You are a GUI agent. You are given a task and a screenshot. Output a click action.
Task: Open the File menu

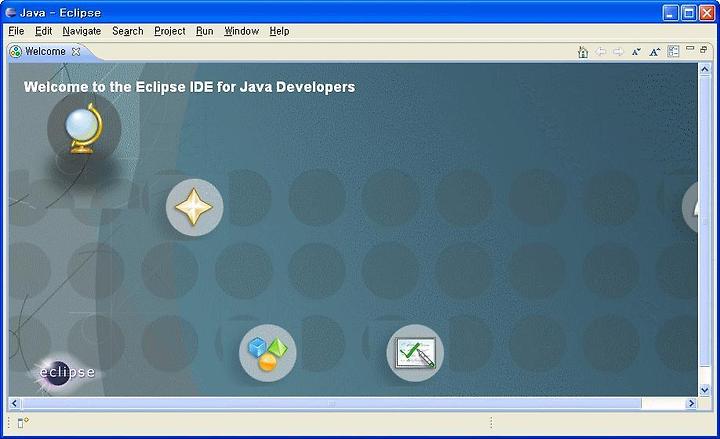(16, 31)
